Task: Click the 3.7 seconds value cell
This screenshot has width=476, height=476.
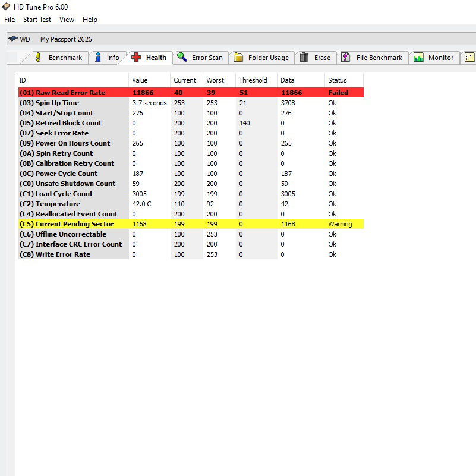Action: (x=149, y=103)
